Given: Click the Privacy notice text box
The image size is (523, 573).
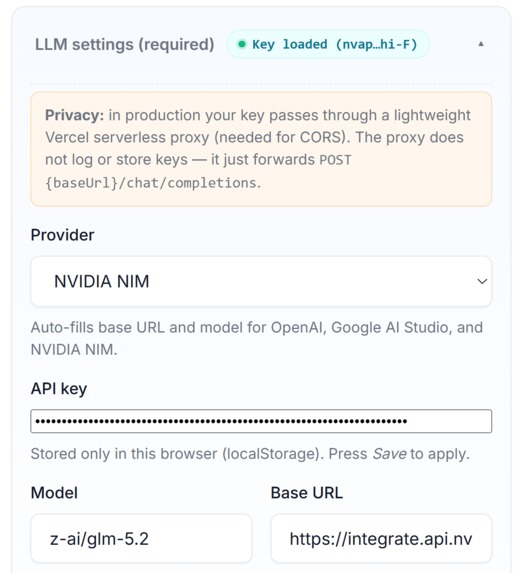Looking at the screenshot, I should coord(261,149).
